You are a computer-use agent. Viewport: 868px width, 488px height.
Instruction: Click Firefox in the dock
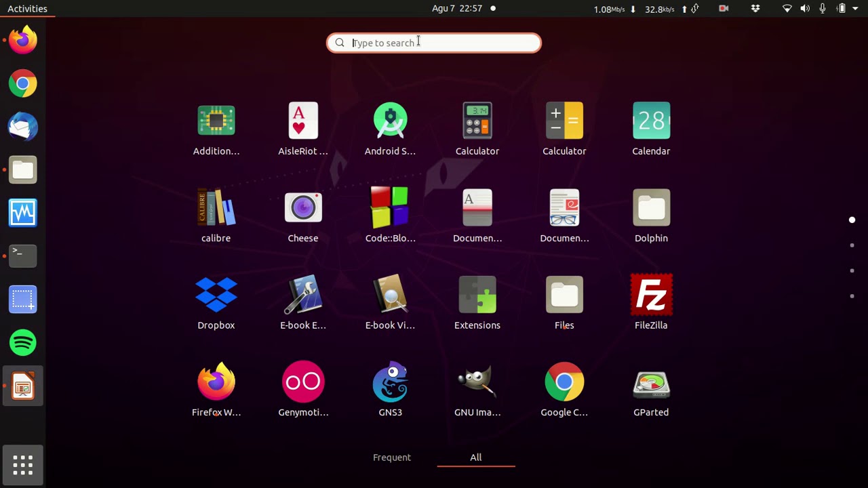[23, 40]
